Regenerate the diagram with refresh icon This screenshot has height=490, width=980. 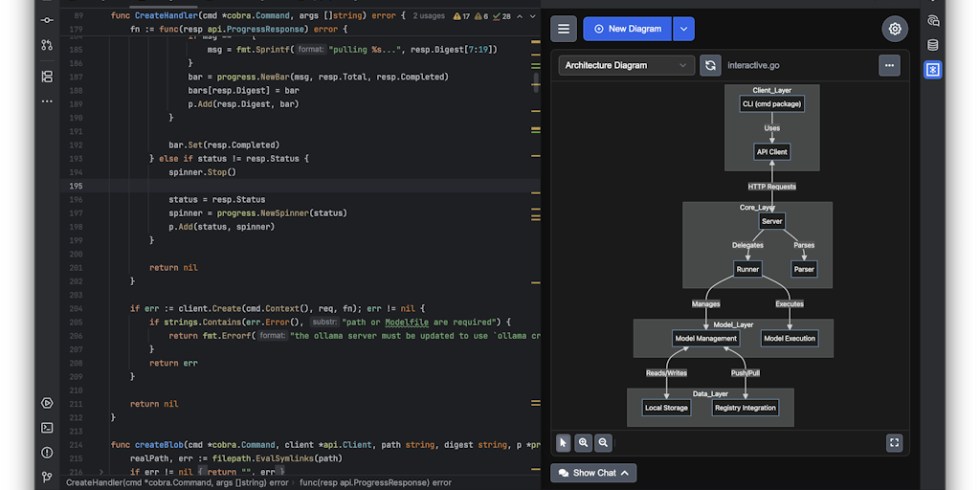click(x=710, y=65)
